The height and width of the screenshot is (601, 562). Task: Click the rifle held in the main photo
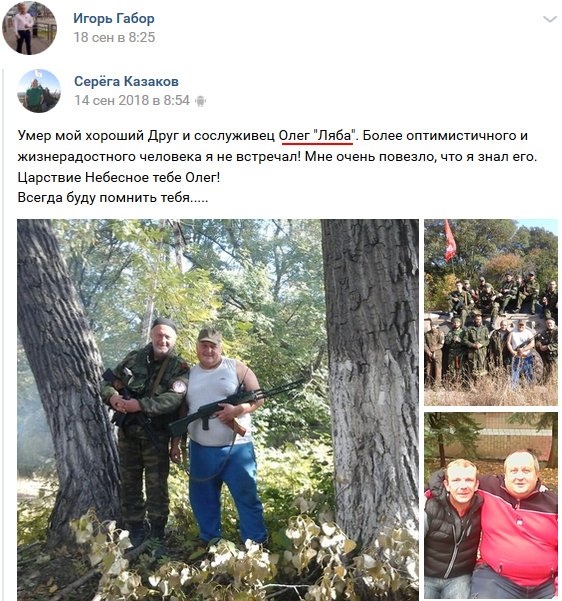pyautogui.click(x=238, y=406)
